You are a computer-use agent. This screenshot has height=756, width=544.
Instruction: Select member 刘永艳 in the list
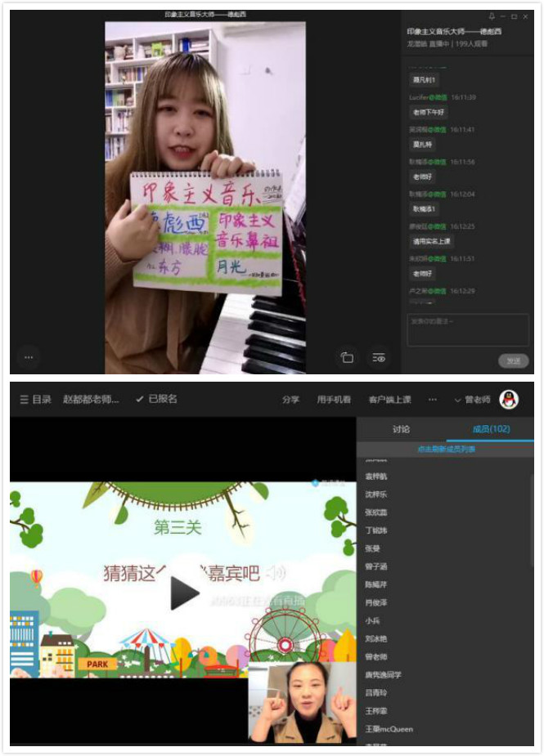point(375,639)
